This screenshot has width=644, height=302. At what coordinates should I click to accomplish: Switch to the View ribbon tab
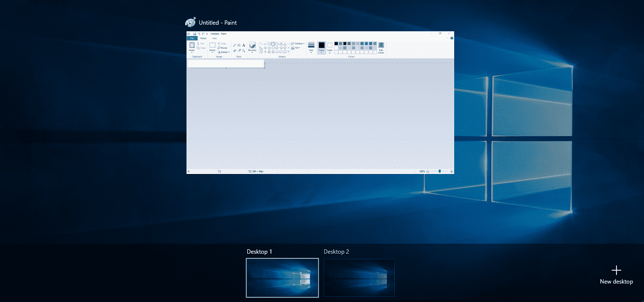coord(215,38)
